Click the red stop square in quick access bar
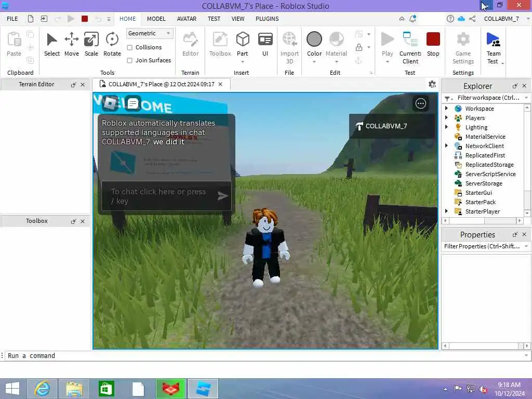 (85, 19)
